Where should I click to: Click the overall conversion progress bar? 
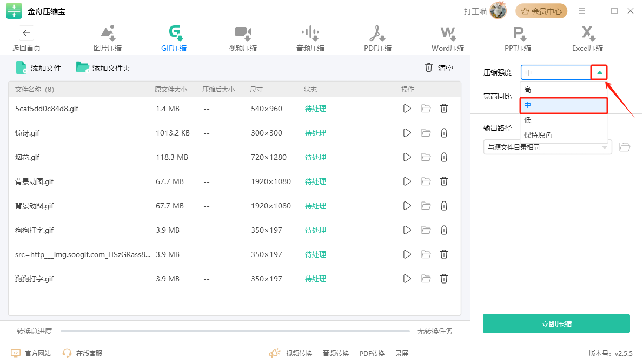point(235,331)
